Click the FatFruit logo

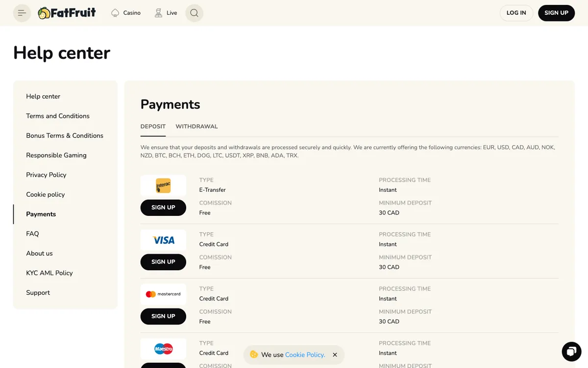pyautogui.click(x=67, y=13)
